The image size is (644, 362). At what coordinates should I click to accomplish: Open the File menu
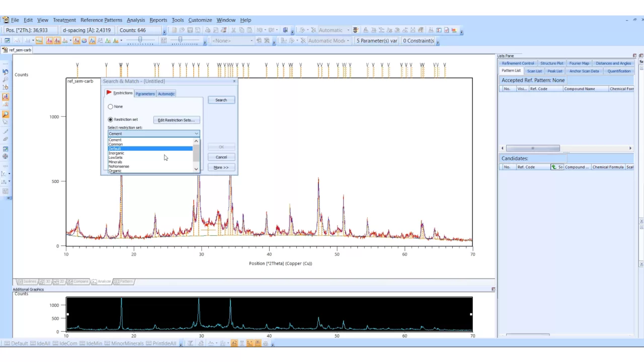click(15, 20)
